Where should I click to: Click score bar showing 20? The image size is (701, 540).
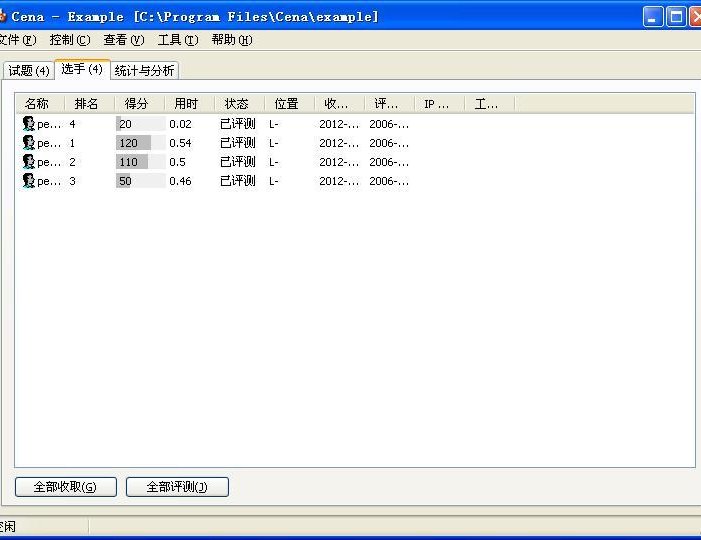point(140,124)
